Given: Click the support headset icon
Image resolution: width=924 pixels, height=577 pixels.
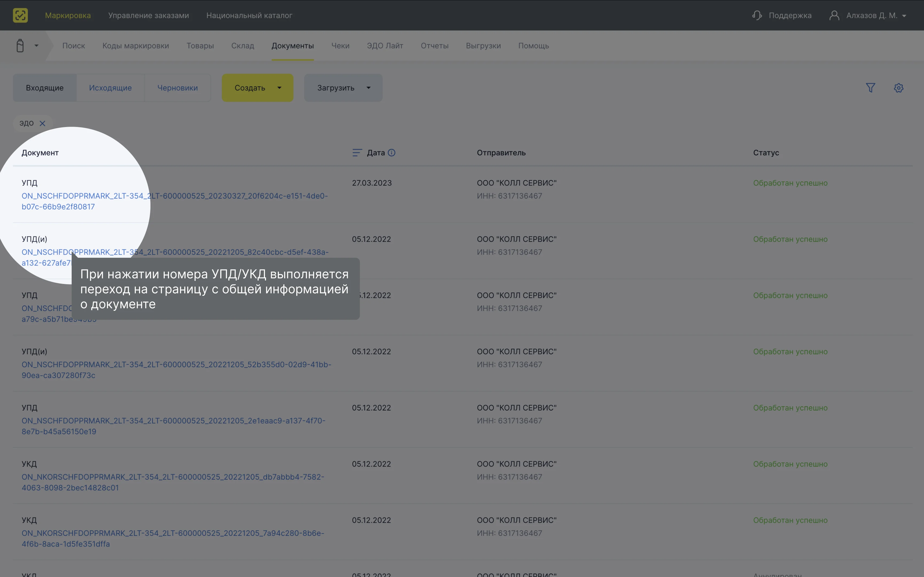Looking at the screenshot, I should pos(757,15).
